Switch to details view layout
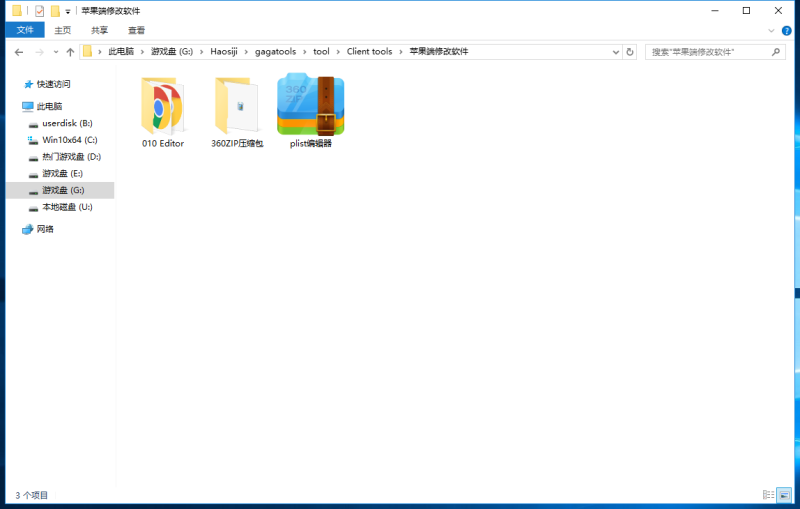 768,495
